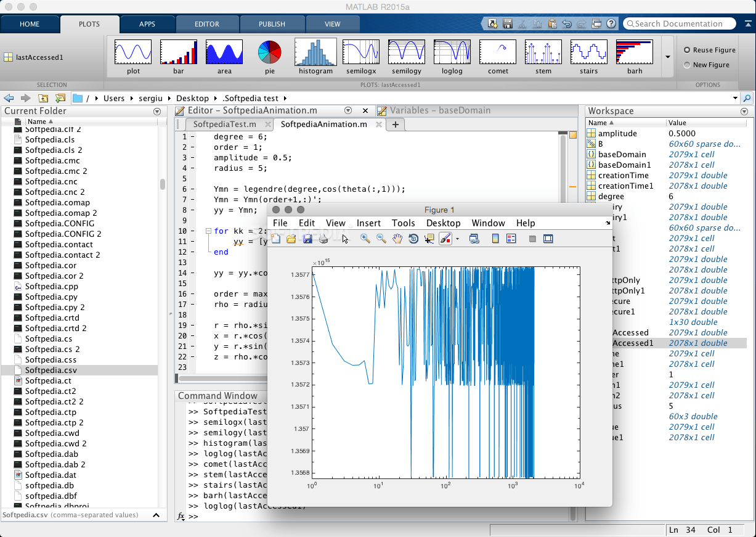Open the Insert menu in Figure 1
Viewport: 756px width, 537px height.
click(368, 223)
